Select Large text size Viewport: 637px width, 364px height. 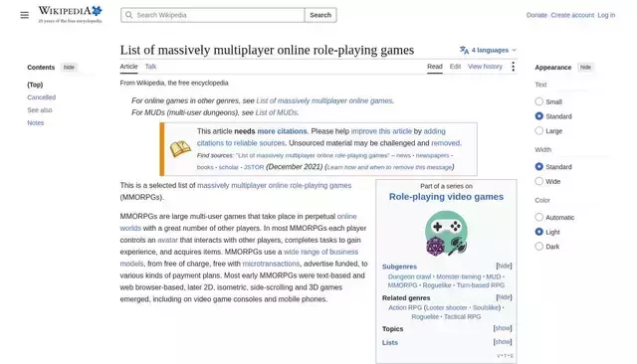click(538, 130)
